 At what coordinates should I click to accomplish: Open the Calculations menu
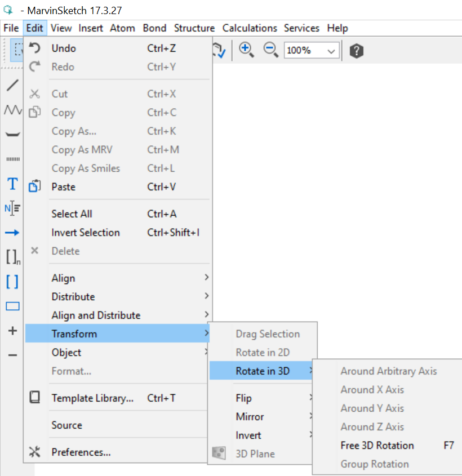click(250, 28)
